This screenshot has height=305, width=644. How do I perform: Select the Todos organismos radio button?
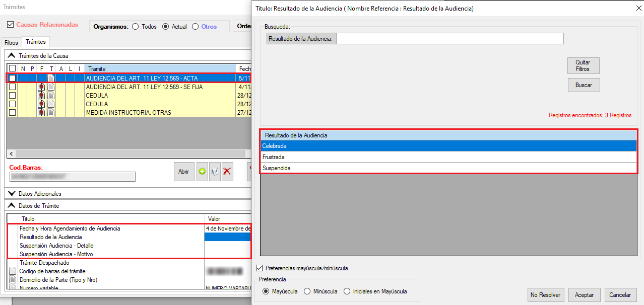pyautogui.click(x=136, y=27)
